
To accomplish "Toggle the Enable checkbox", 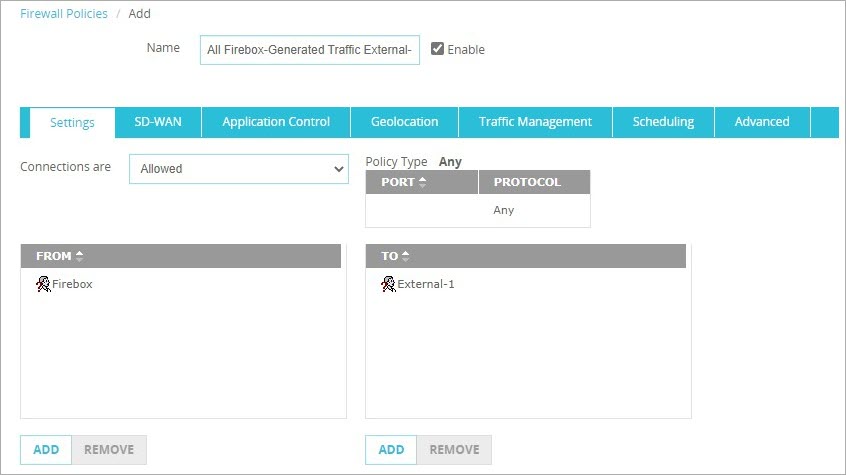I will (437, 49).
